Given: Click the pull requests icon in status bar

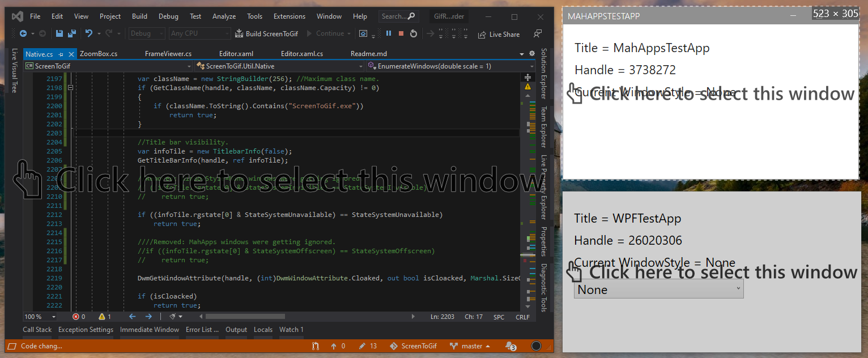Looking at the screenshot, I should click(316, 346).
